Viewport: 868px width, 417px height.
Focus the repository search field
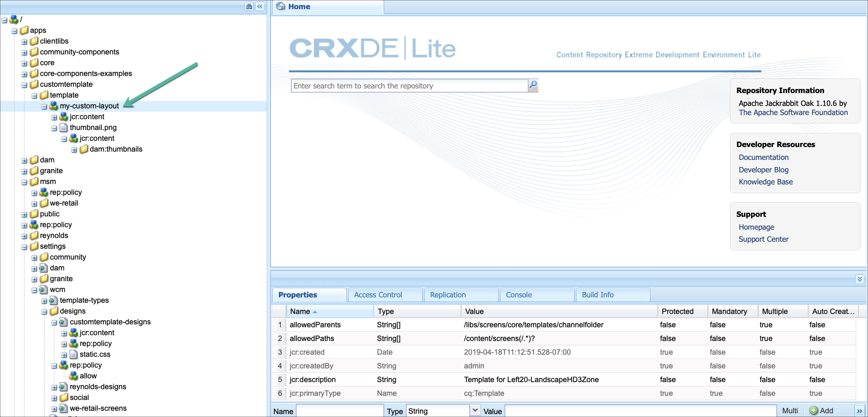(x=410, y=86)
